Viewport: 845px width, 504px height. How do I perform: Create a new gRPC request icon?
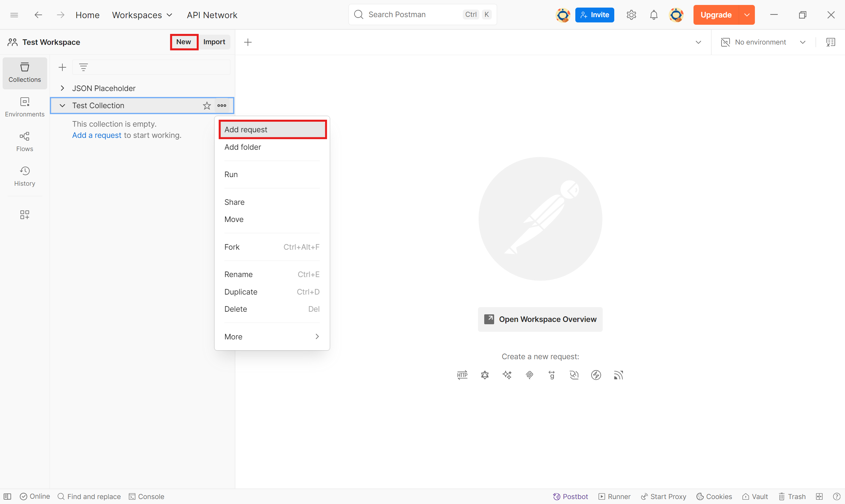pyautogui.click(x=552, y=375)
